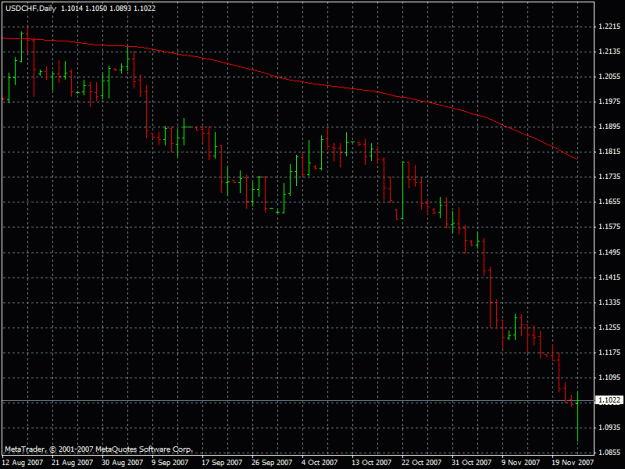Image resolution: width=625 pixels, height=469 pixels.
Task: Click the right end of the red moving average
Action: 576,159
